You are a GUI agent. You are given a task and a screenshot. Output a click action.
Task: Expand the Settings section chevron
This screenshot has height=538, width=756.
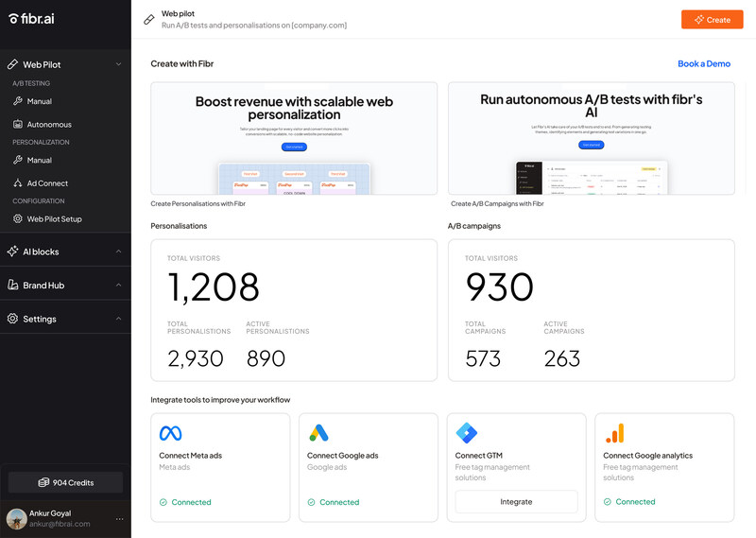coord(118,319)
